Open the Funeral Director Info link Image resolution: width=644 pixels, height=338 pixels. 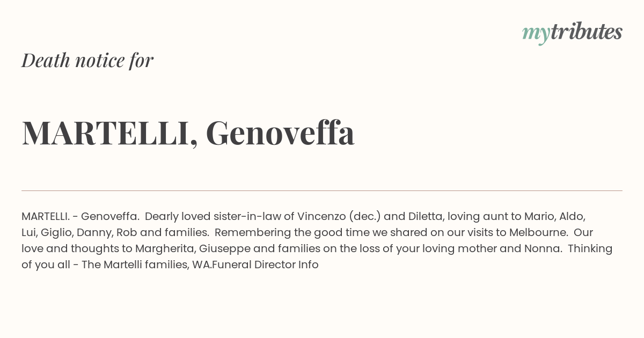coord(266,264)
